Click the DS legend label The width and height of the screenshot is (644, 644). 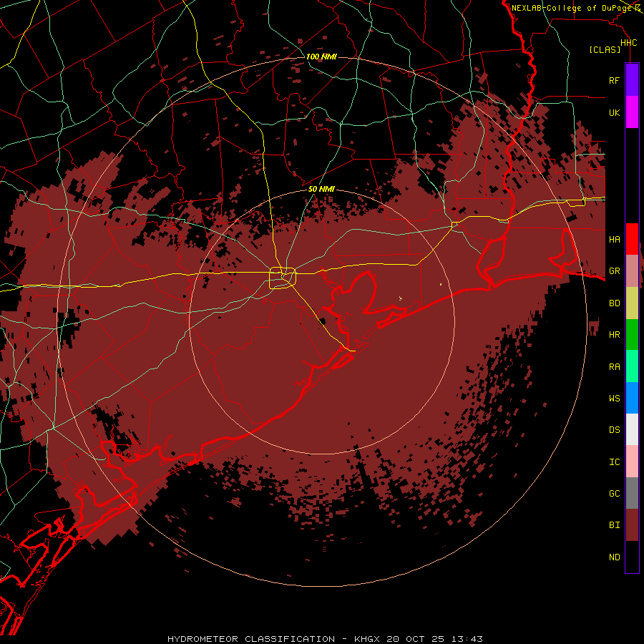pyautogui.click(x=614, y=429)
